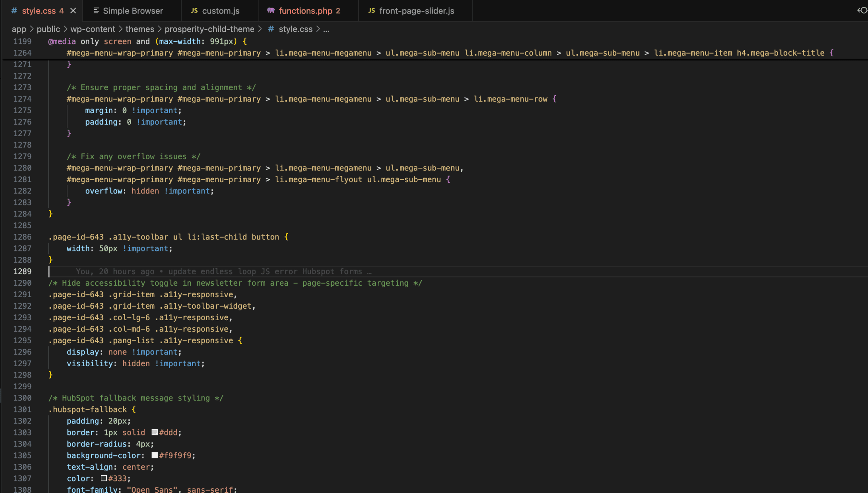This screenshot has height=493, width=868.
Task: Click the #ddd border color swatch
Action: (x=154, y=432)
